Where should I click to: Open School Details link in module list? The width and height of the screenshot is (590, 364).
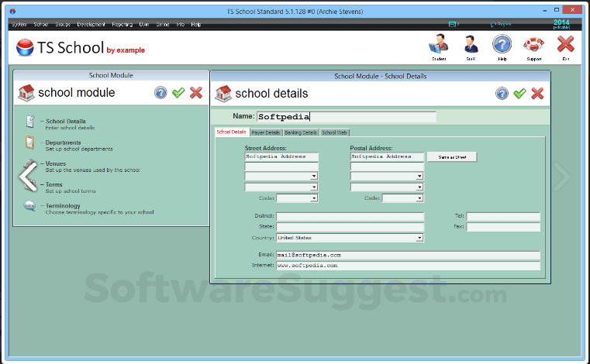65,122
